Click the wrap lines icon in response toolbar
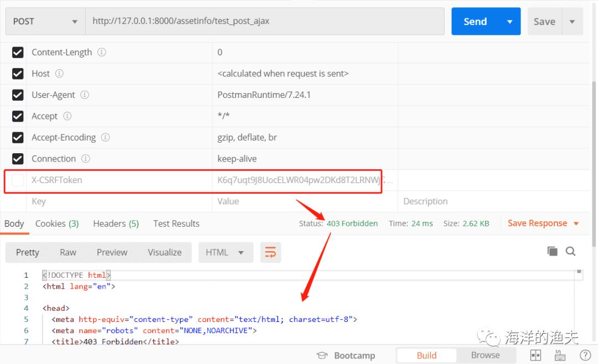Image resolution: width=598 pixels, height=364 pixels. [270, 252]
